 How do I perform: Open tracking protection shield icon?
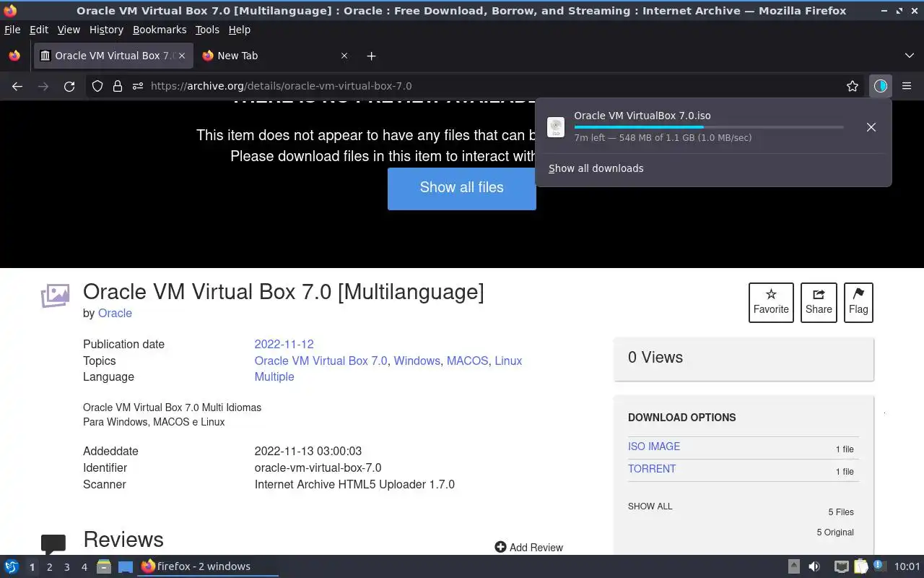pos(97,86)
